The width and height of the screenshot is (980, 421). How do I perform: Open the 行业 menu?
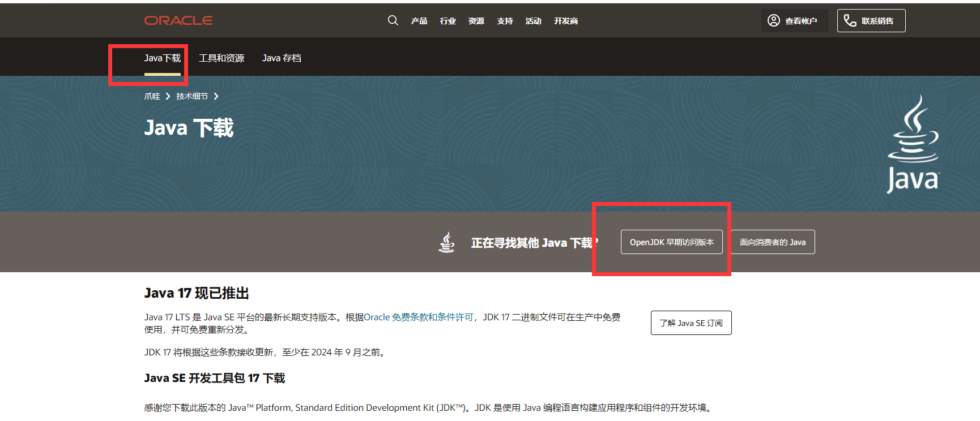tap(448, 21)
